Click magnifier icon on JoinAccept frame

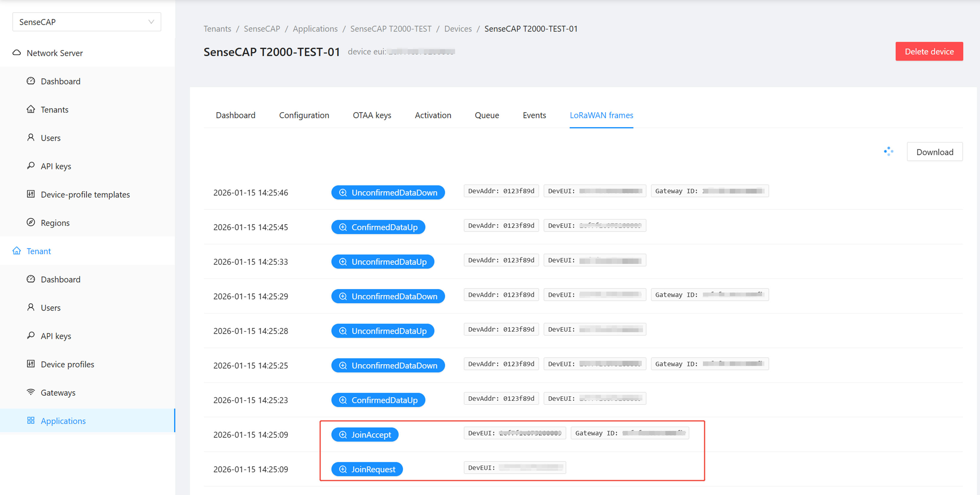click(343, 434)
